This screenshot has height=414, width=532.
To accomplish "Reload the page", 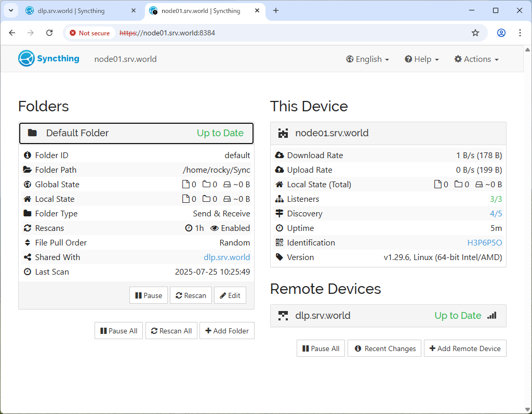I will pos(49,33).
